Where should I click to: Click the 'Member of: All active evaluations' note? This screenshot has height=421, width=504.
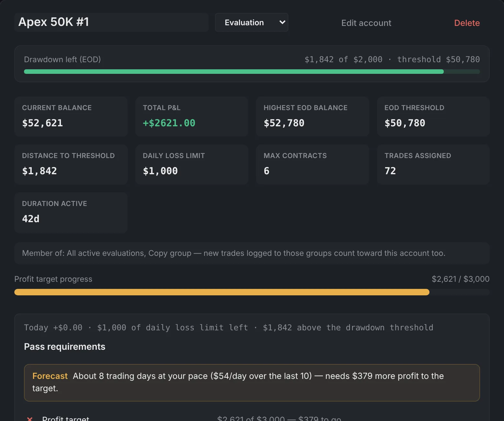tap(252, 253)
